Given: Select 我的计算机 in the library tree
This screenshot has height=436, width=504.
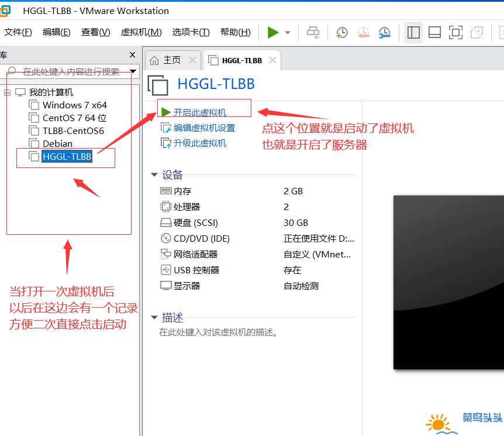Looking at the screenshot, I should [51, 92].
